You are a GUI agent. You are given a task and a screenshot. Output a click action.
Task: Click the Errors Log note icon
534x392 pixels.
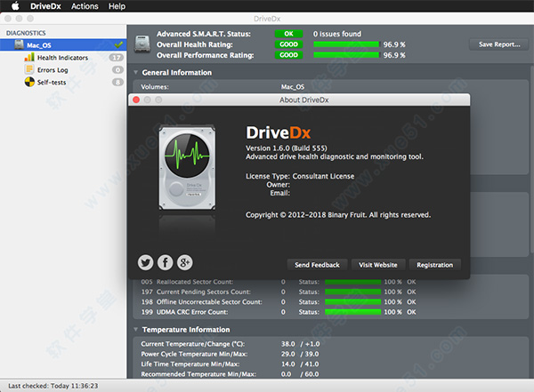(29, 69)
